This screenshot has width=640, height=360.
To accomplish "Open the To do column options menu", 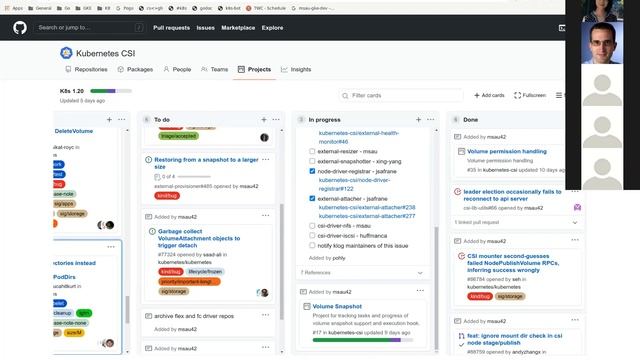I will click(276, 120).
